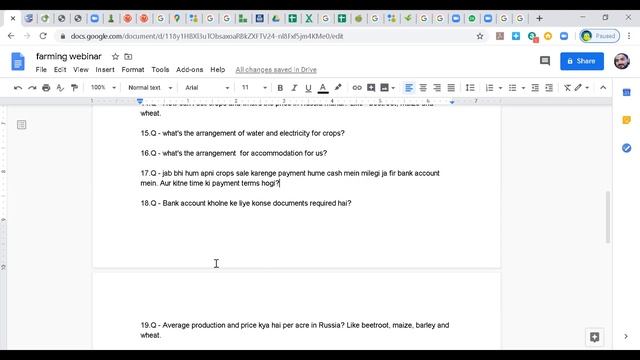Click the Redo icon in toolbar
Viewport: 640px width, 360px height.
coord(32,88)
